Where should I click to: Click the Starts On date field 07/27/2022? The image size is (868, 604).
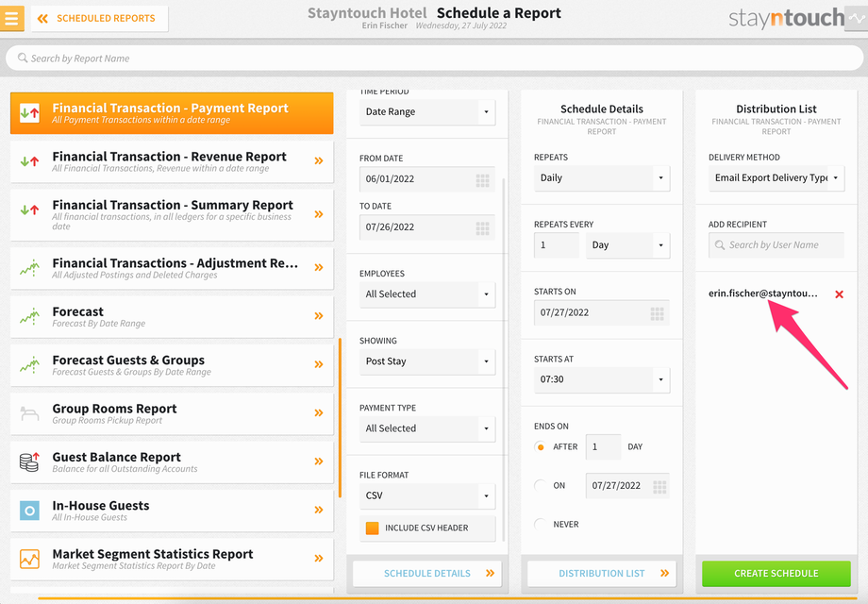pyautogui.click(x=602, y=312)
